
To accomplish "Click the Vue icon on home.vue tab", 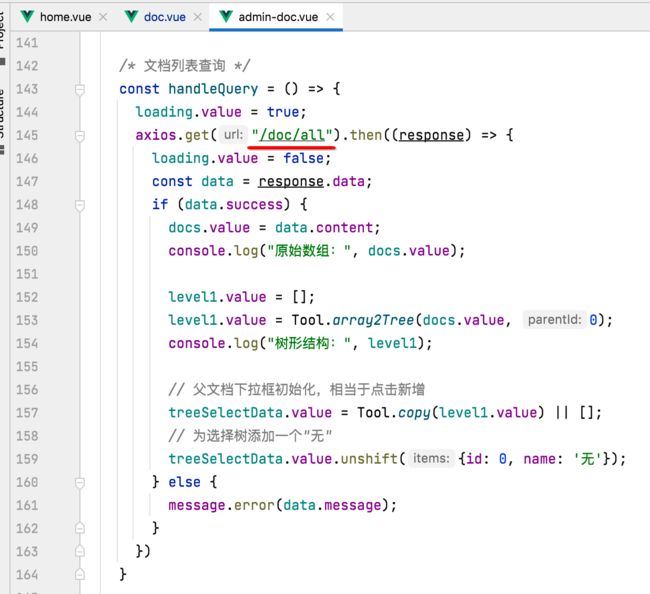I will 27,17.
